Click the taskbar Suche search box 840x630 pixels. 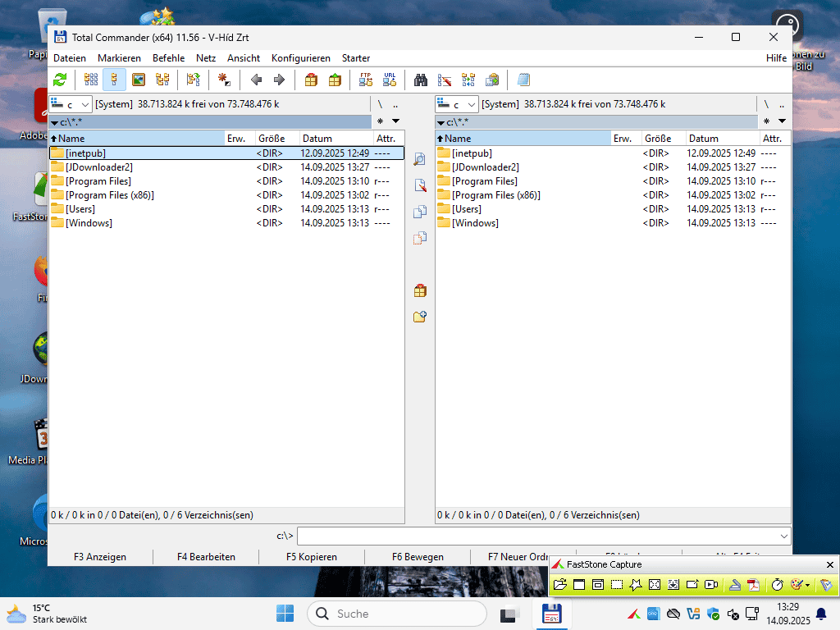click(x=397, y=614)
